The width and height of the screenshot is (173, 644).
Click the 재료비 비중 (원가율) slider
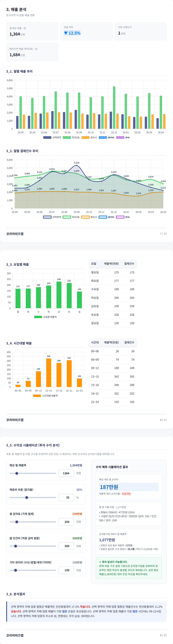tap(33, 498)
